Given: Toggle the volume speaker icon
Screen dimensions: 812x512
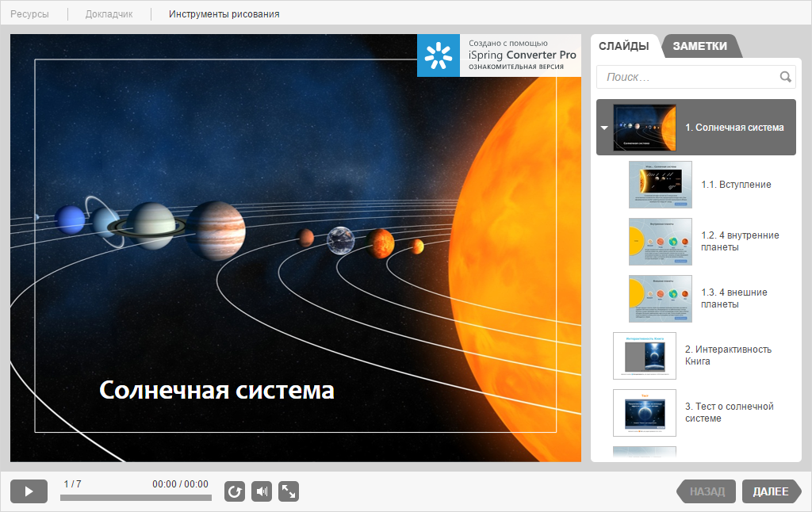Looking at the screenshot, I should pos(262,491).
